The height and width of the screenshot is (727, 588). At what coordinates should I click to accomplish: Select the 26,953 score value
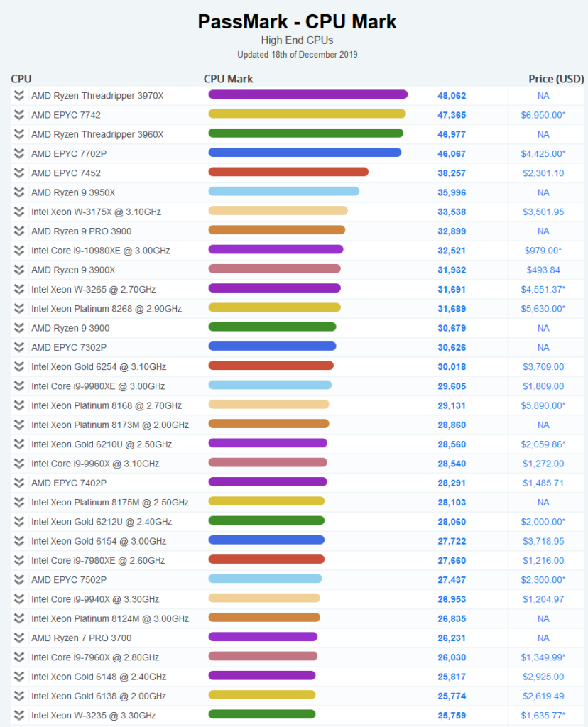[x=452, y=599]
